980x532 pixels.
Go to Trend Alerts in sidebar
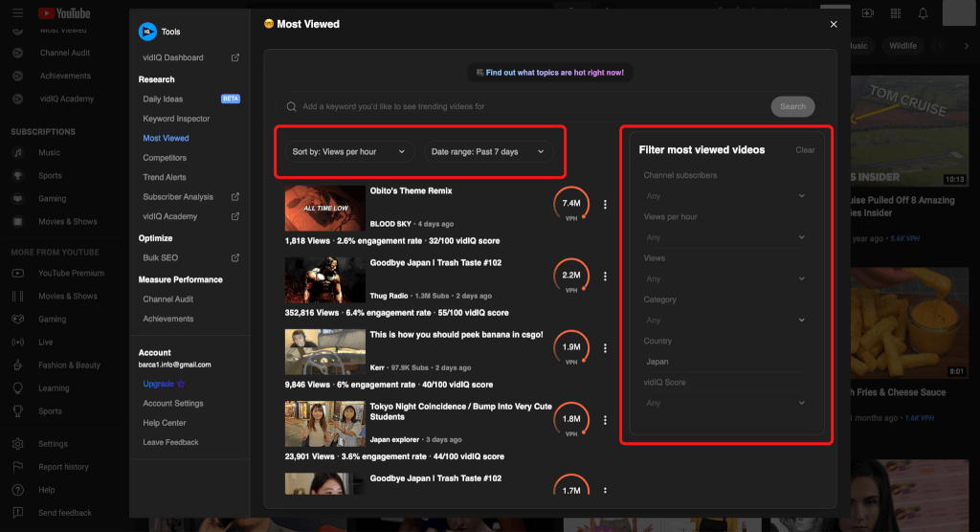click(165, 177)
